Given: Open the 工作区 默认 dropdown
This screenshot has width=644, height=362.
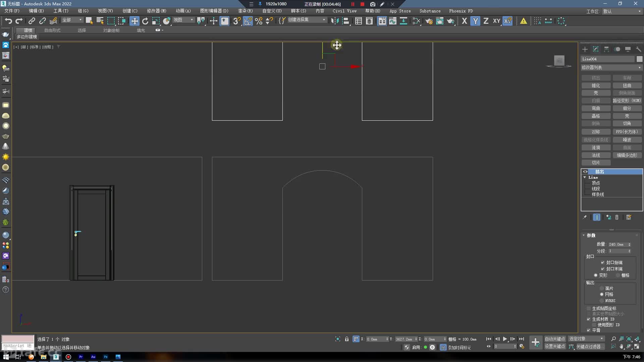Looking at the screenshot, I should click(x=622, y=11).
